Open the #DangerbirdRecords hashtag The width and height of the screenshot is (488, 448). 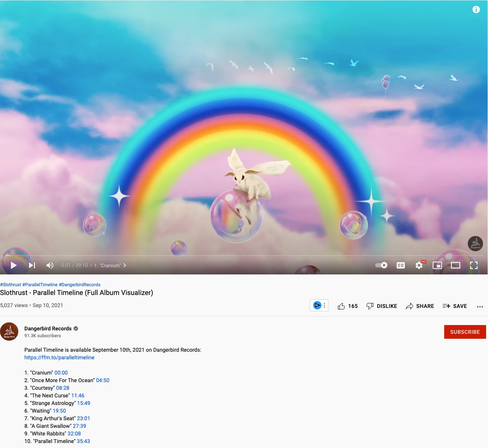click(x=80, y=285)
